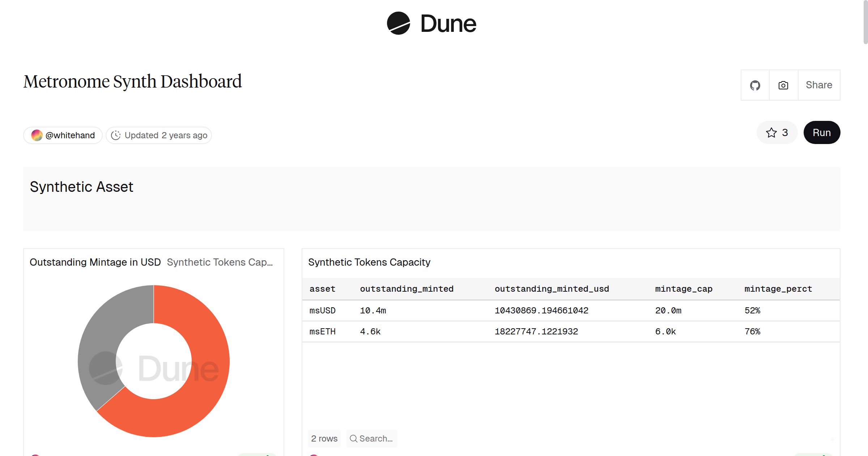
Task: Click the 2 rows label under the table
Action: [324, 438]
